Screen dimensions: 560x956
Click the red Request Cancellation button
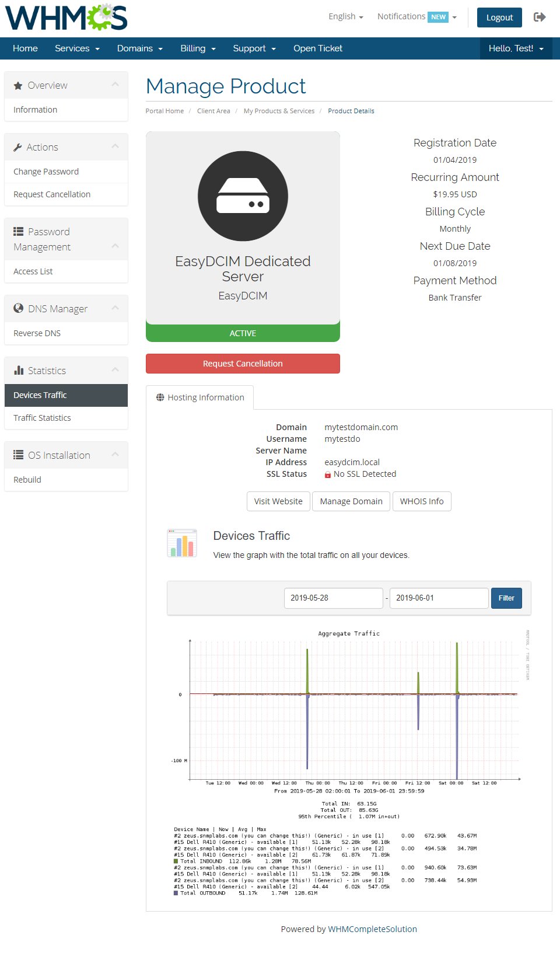pyautogui.click(x=243, y=364)
